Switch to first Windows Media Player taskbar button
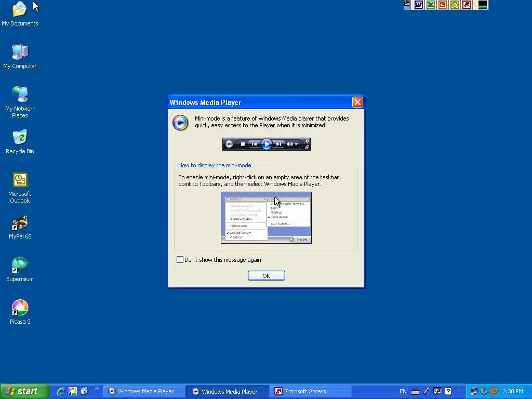532x399 pixels. coord(144,392)
